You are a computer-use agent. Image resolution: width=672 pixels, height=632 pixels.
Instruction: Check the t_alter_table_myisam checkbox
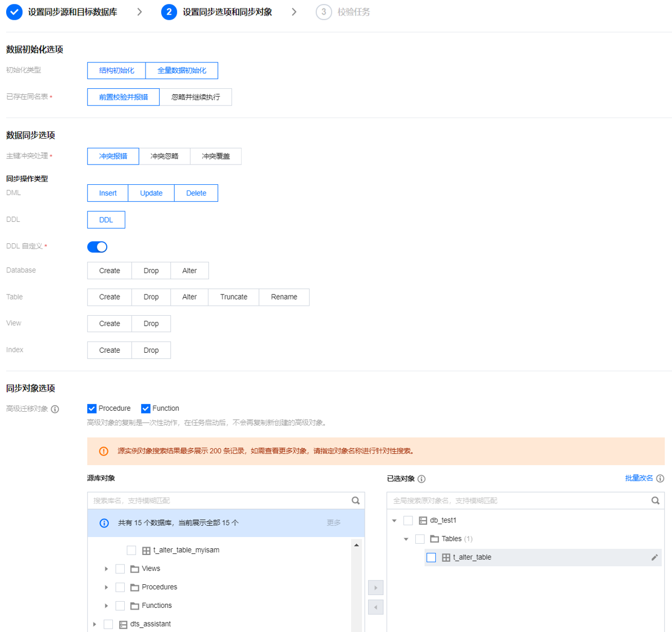[x=131, y=550]
